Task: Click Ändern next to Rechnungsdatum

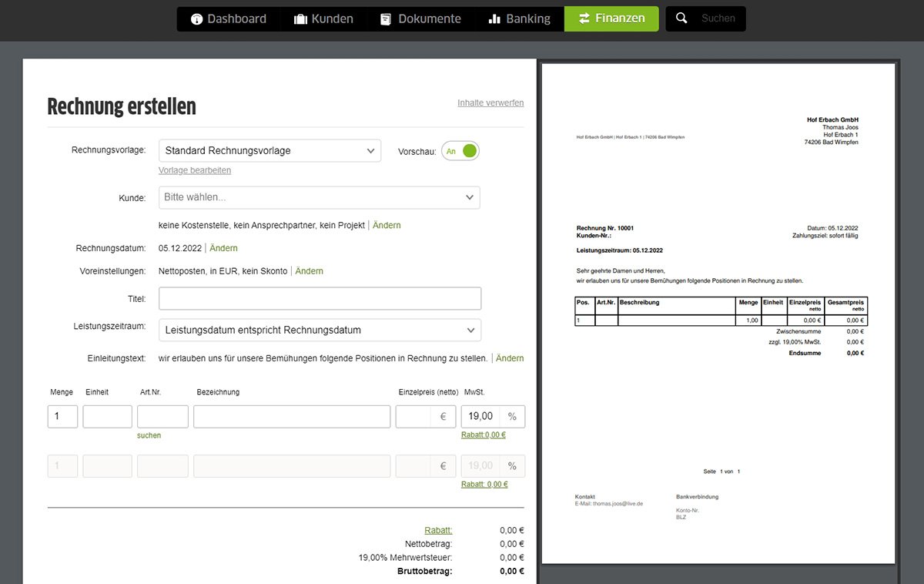Action: 223,248
